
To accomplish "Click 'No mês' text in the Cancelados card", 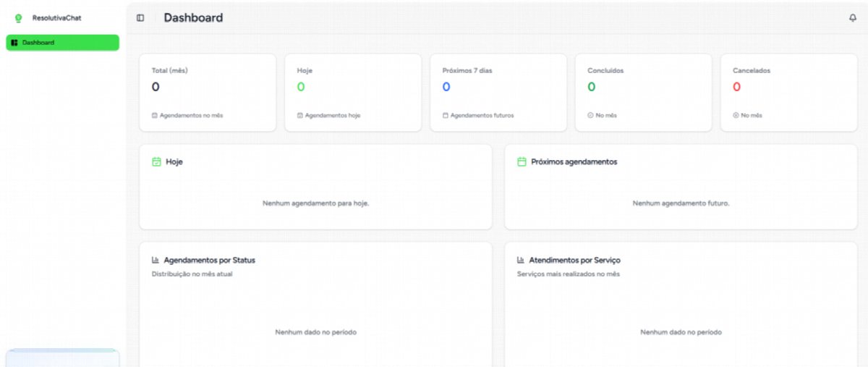I will (x=752, y=115).
